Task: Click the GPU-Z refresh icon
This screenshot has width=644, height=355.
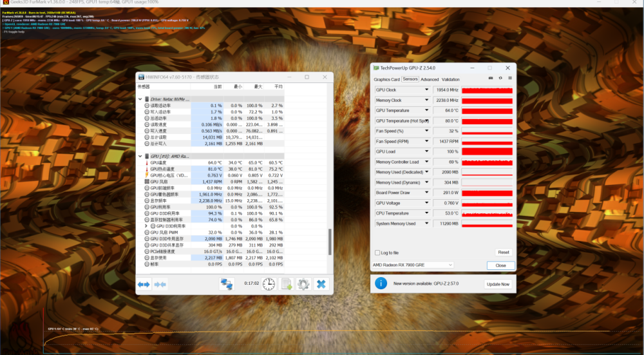Action: 500,78
